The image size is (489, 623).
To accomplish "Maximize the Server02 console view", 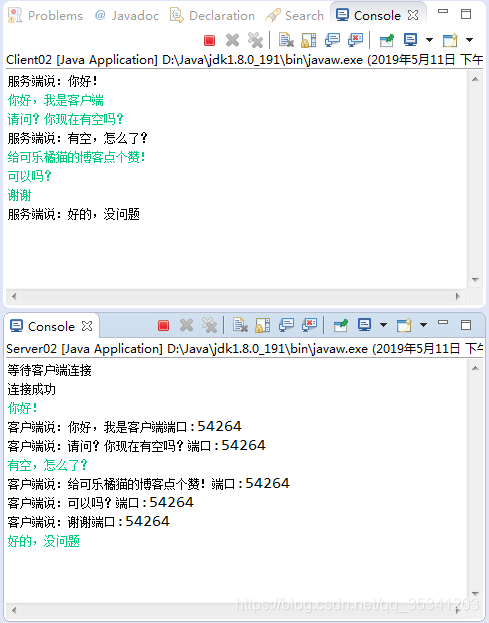I will [x=466, y=325].
